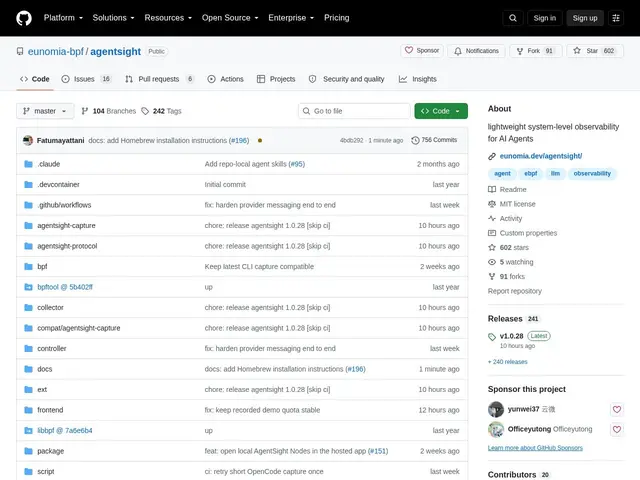Screen dimensions: 640x480
Task: Switch to the Issues tab
Action: click(x=86, y=79)
